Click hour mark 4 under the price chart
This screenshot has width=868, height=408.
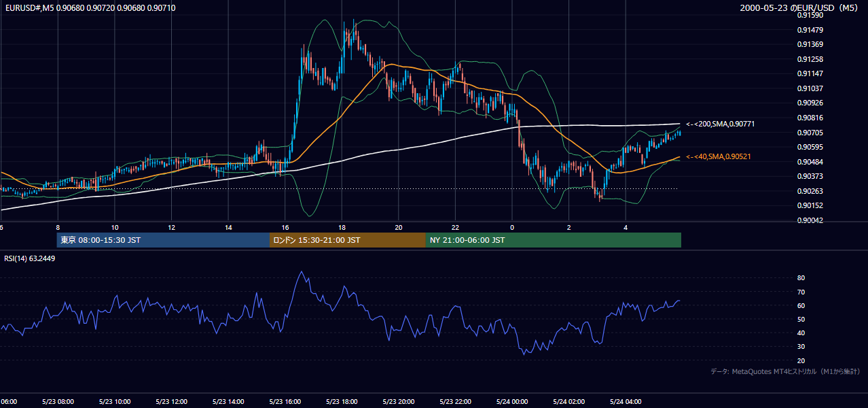(625, 227)
